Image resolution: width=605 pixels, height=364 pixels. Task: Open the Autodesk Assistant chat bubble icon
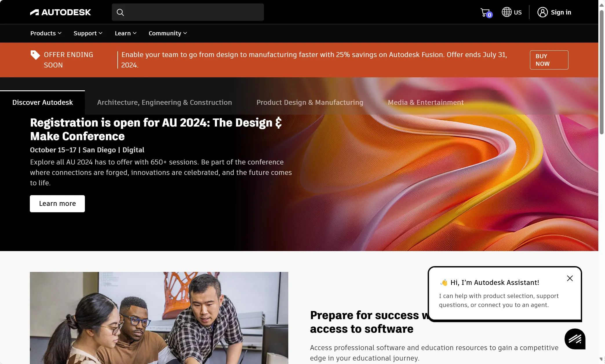tap(575, 339)
